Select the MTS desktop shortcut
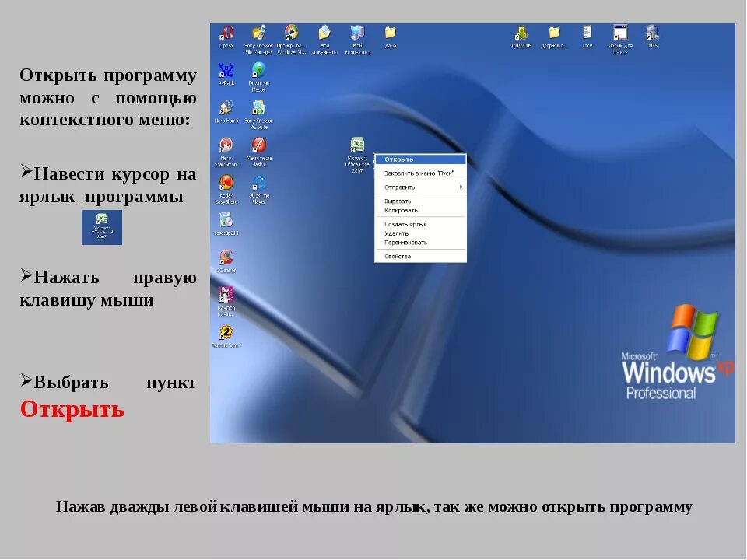Image resolution: width=747 pixels, height=560 pixels. 653,37
